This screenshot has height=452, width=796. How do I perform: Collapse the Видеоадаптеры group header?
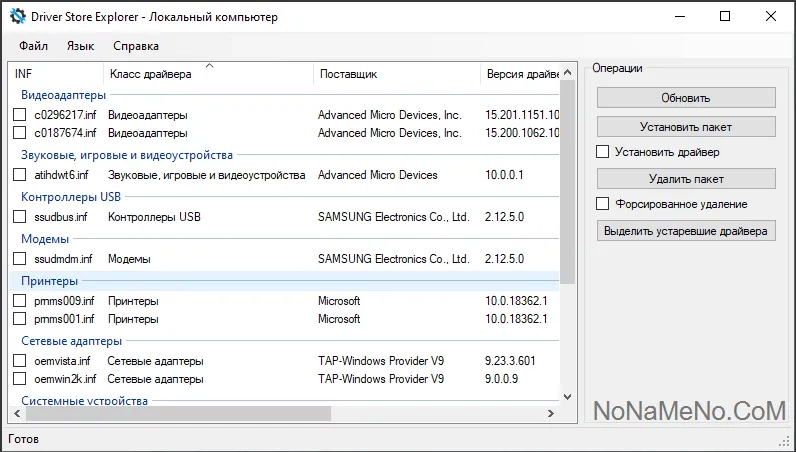63,96
